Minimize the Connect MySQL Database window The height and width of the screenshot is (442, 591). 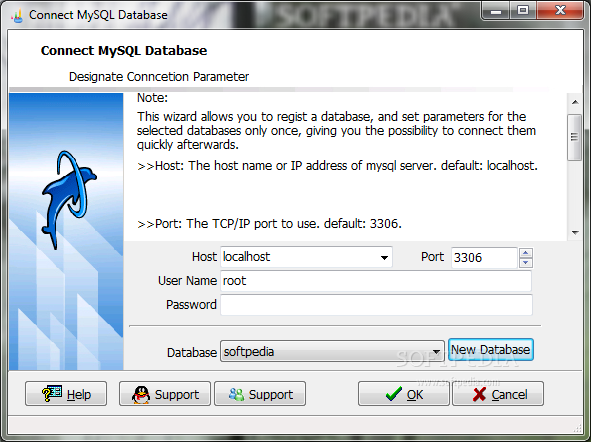(x=496, y=11)
